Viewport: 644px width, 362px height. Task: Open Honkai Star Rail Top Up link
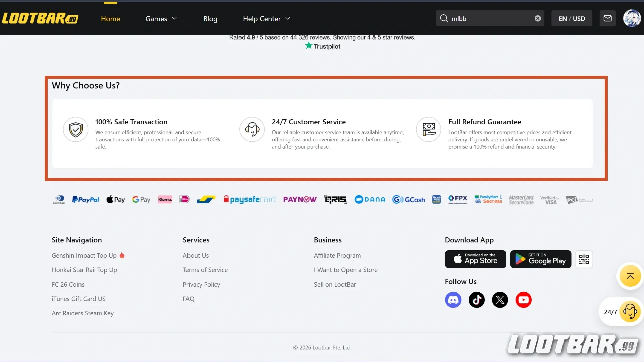point(84,270)
